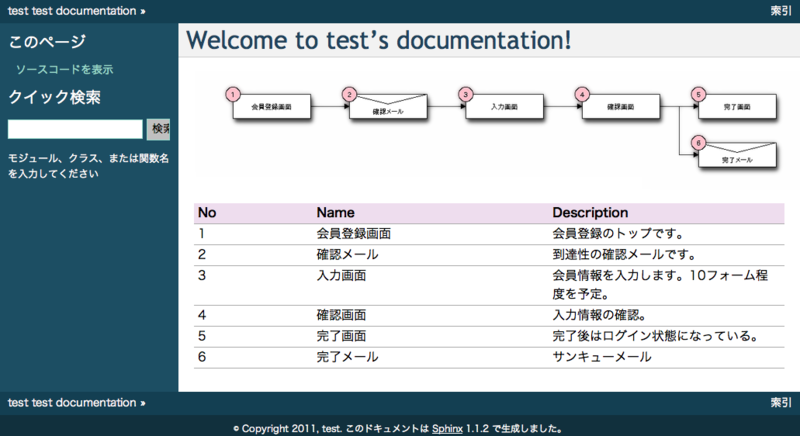Click the 'test test documentation' link in top bar
This screenshot has height=436, width=800.
[x=72, y=11]
